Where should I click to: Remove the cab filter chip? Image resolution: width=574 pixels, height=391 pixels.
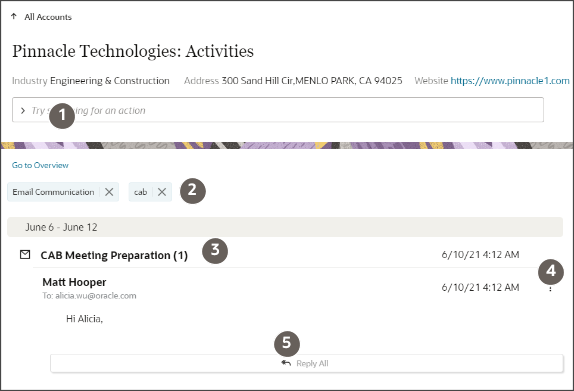[162, 192]
